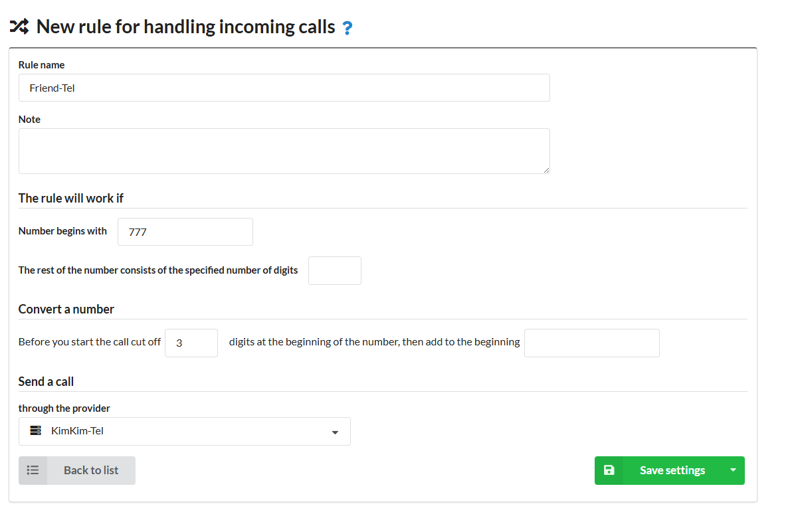Click the server icon next to KimKim-Tel
Image resolution: width=794 pixels, height=532 pixels.
pyautogui.click(x=35, y=431)
